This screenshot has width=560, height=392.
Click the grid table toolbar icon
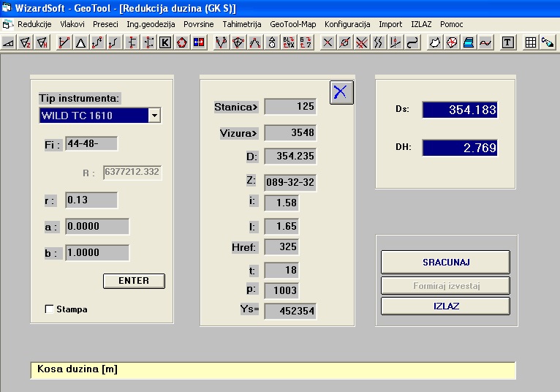click(531, 43)
